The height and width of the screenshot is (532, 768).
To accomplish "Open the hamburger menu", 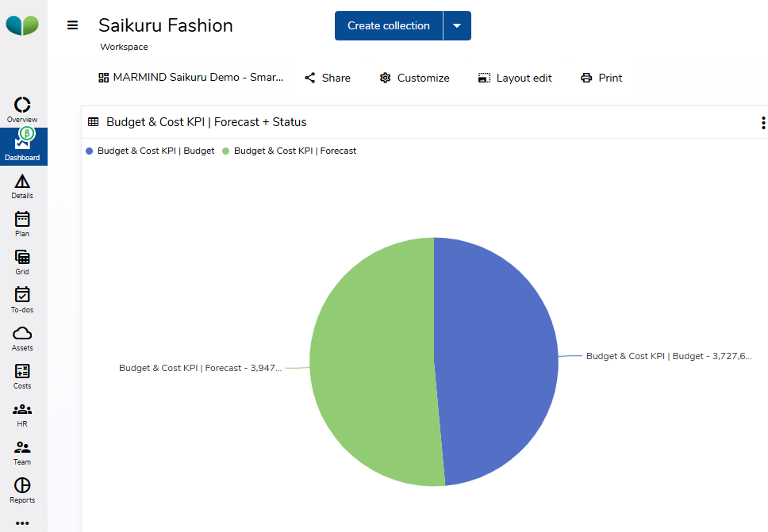I will coord(72,25).
